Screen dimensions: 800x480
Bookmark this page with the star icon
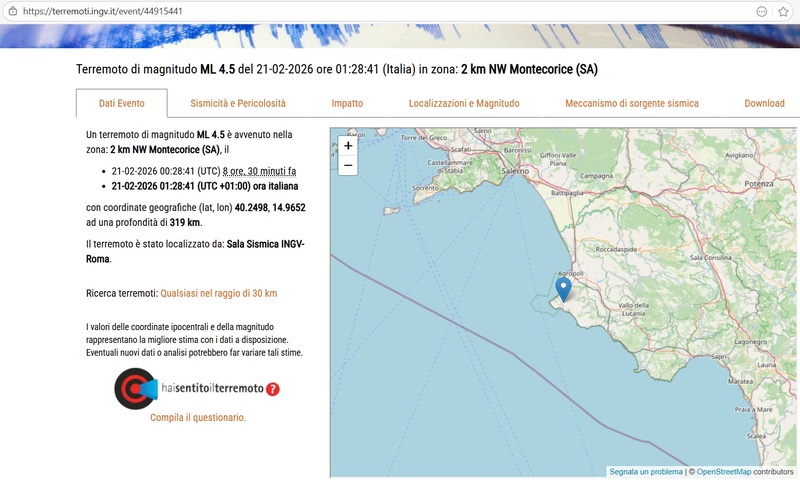[x=784, y=11]
